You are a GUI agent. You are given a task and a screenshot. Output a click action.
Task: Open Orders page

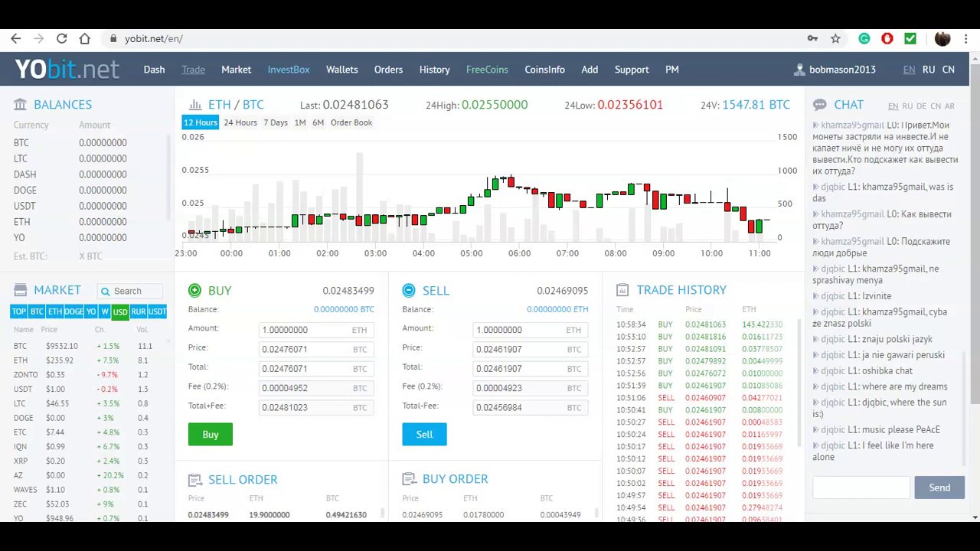tap(388, 70)
